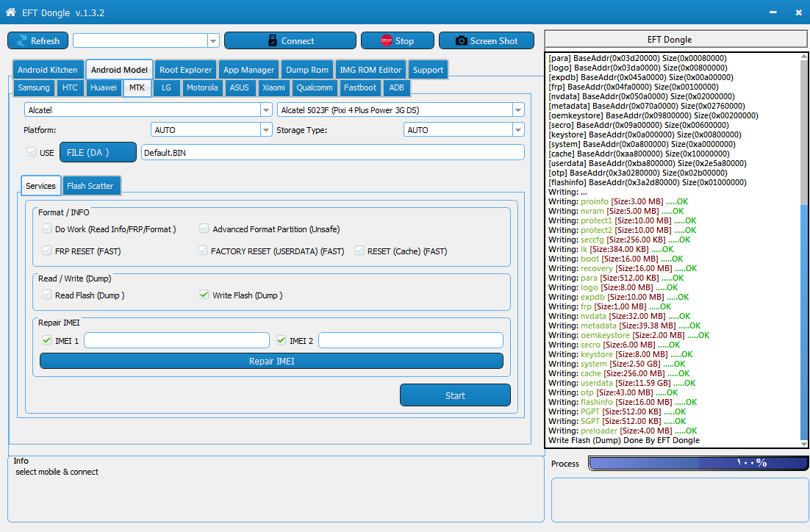Click the Process progress bar
Viewport: 810px width, 532px height.
[698, 463]
